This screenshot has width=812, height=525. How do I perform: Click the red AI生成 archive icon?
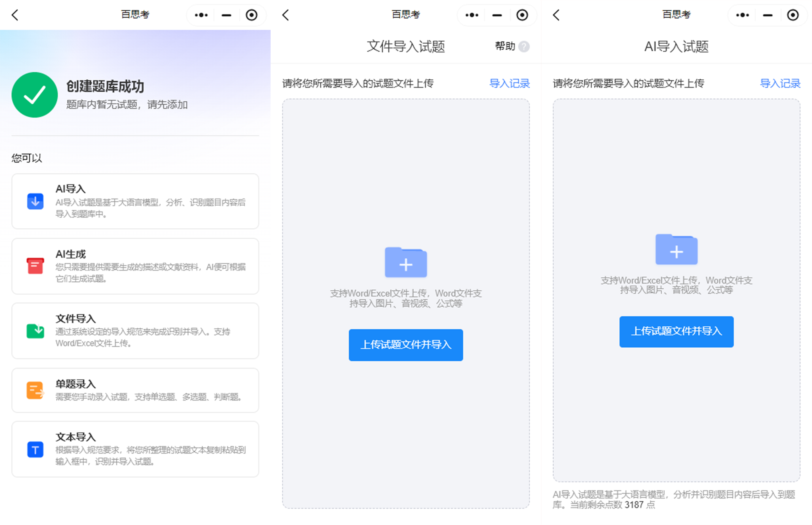tap(35, 266)
